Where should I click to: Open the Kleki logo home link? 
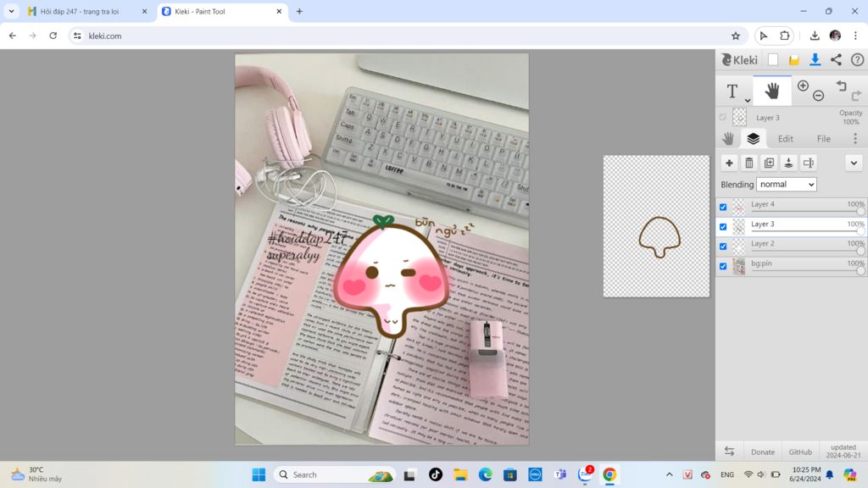(x=739, y=60)
